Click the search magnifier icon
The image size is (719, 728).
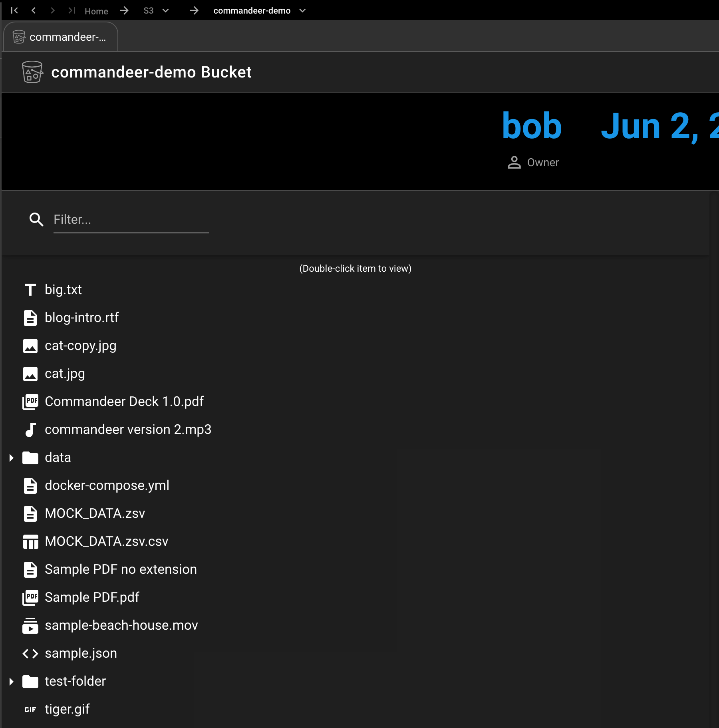tap(36, 219)
